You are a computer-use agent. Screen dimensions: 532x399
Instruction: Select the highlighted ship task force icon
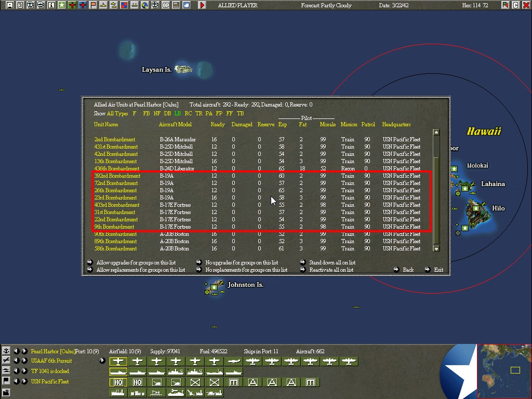[x=118, y=372]
